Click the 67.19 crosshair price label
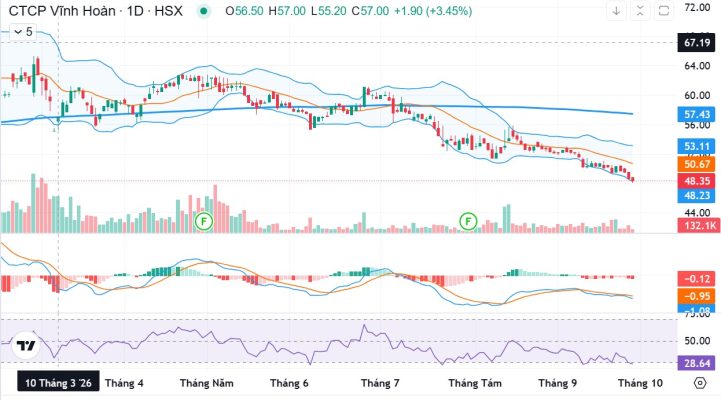721x400 pixels. point(697,43)
